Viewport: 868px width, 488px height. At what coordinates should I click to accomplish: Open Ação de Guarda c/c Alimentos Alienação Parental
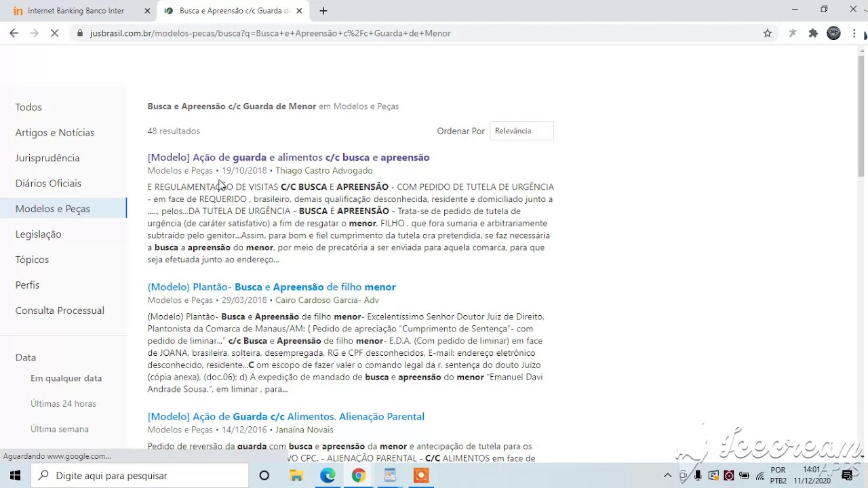coord(285,416)
